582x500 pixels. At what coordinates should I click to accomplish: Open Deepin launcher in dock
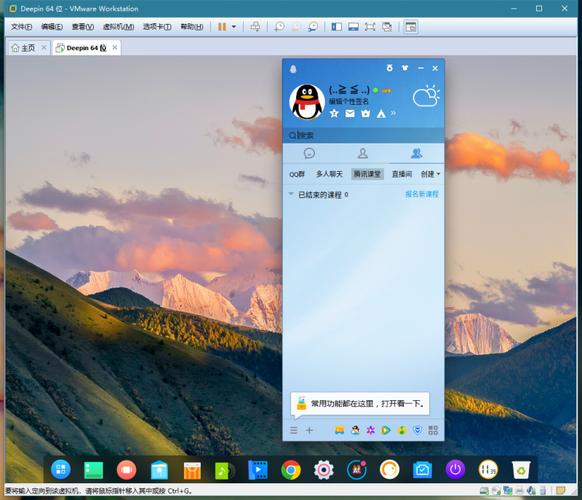coord(61,469)
